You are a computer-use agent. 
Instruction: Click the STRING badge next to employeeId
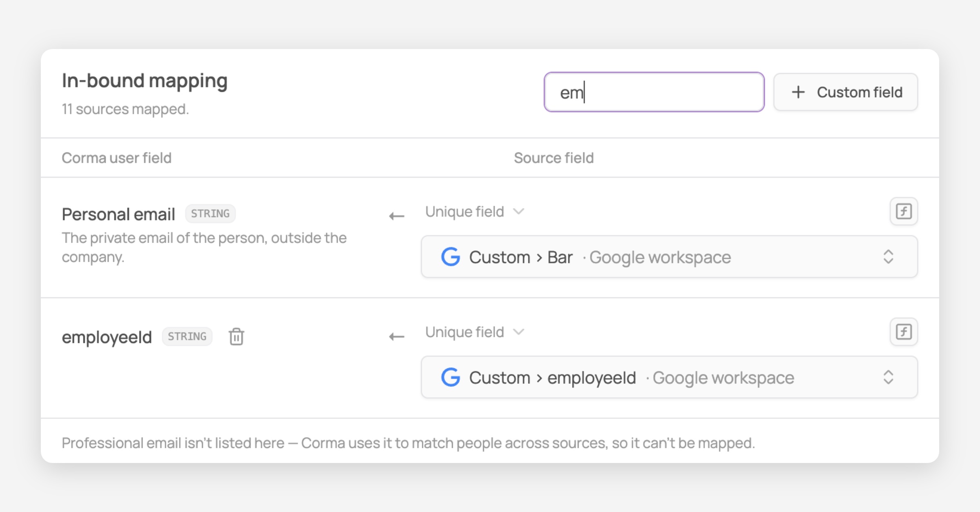point(187,336)
